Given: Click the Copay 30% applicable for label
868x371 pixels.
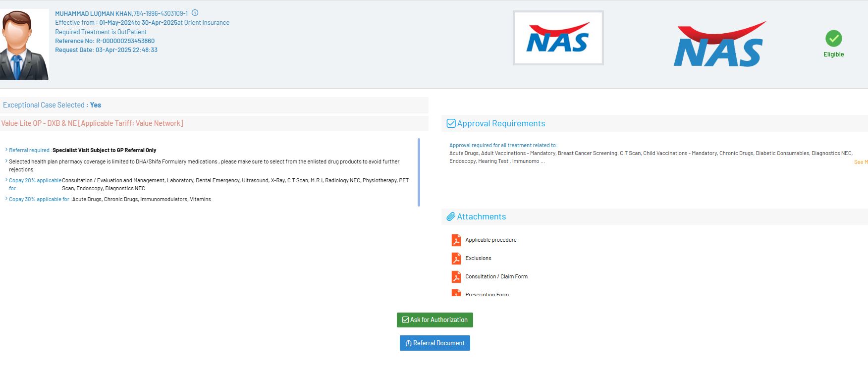Looking at the screenshot, I should click(x=40, y=199).
